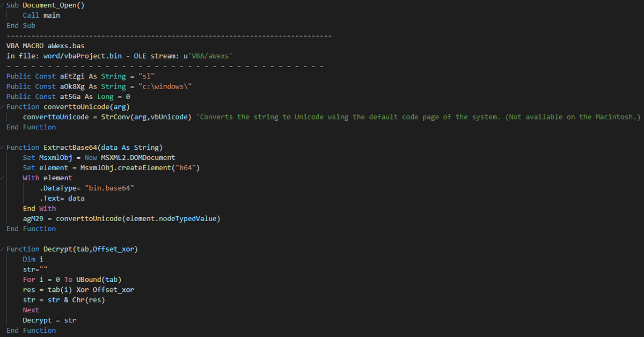Image resolution: width=644 pixels, height=337 pixels.
Task: Click the '.DataType=' property
Action: (60, 188)
